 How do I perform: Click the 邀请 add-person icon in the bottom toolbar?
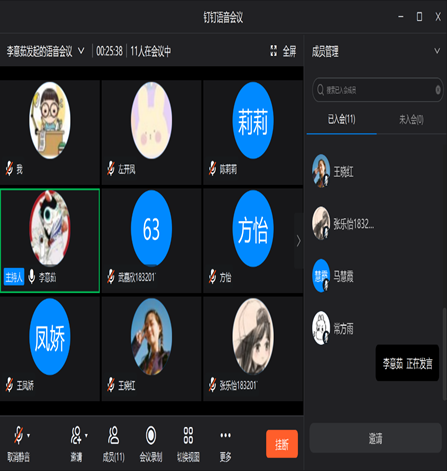point(76,435)
